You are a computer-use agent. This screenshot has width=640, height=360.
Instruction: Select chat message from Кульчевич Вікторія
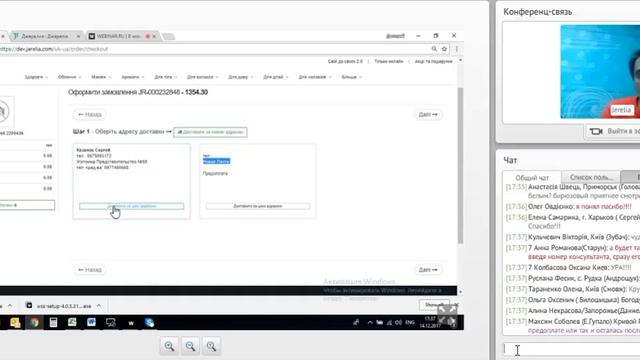point(573,237)
